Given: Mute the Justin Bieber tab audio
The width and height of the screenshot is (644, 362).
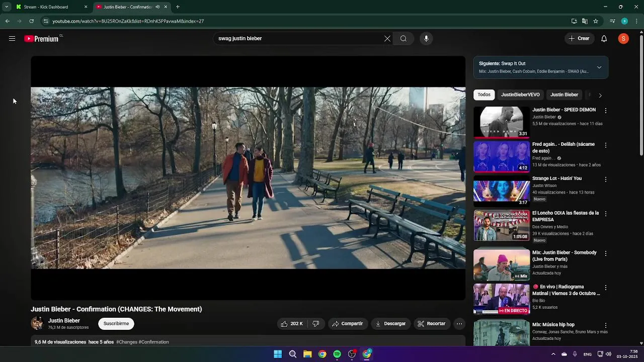Looking at the screenshot, I should coord(157,7).
